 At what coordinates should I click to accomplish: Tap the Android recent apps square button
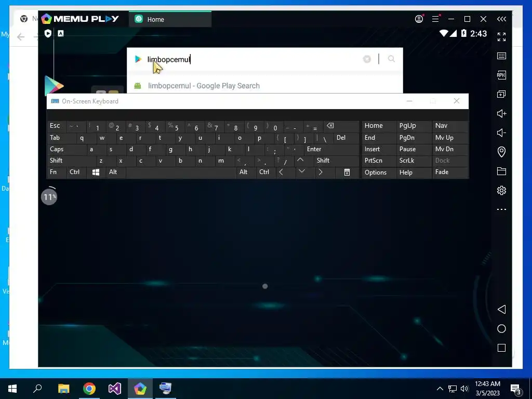point(501,348)
